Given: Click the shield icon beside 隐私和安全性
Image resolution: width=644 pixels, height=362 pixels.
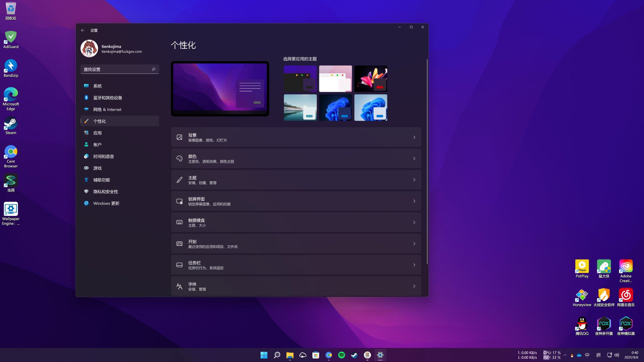Looking at the screenshot, I should point(86,191).
